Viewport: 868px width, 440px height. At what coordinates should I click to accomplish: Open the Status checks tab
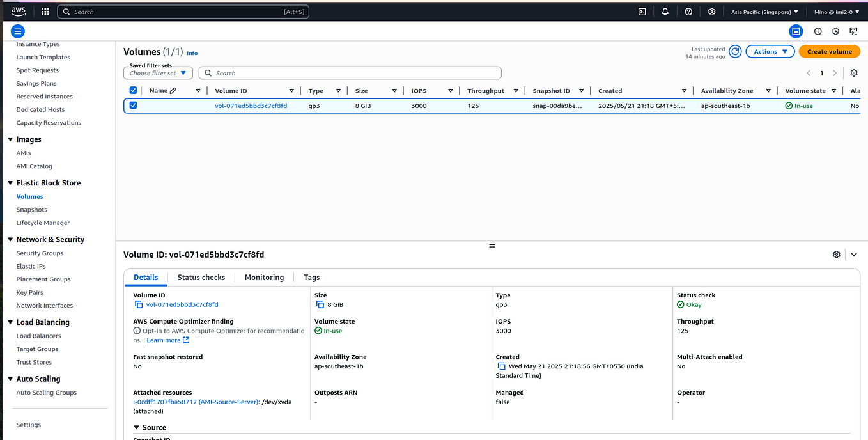(x=201, y=277)
